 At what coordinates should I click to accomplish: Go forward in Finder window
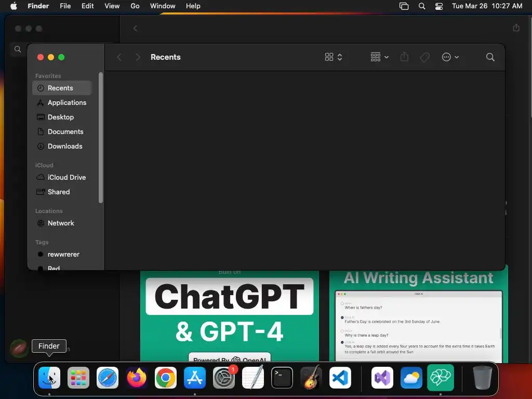click(138, 57)
